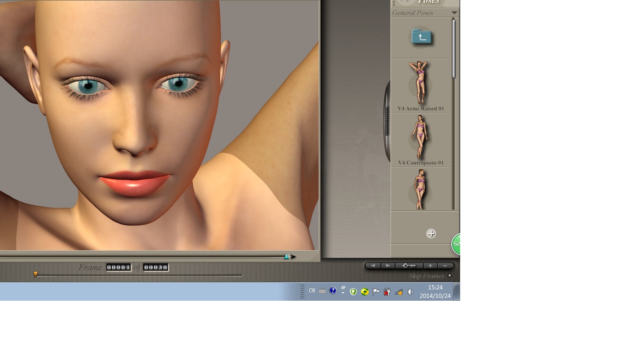Open the network signal tray icon

[399, 292]
